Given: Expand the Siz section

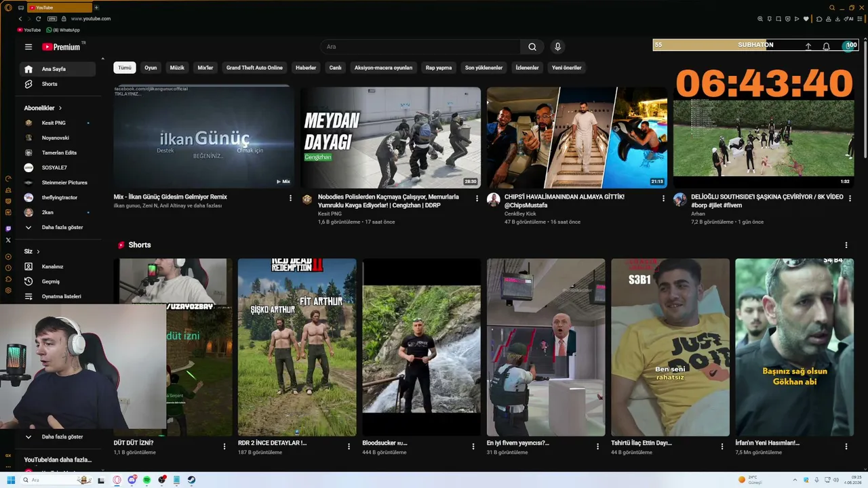Looking at the screenshot, I should (x=32, y=251).
